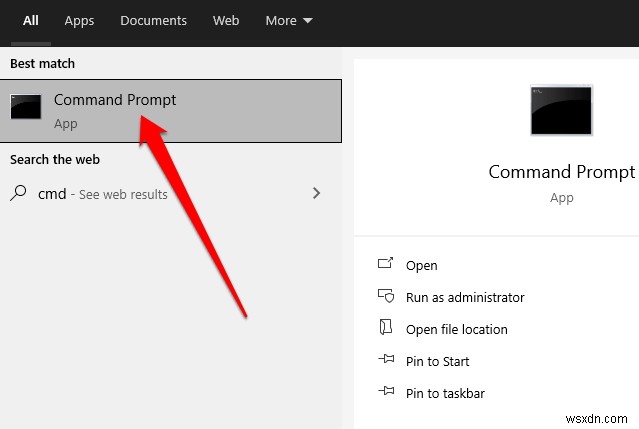
Task: Click the Command Prompt icon in Best match
Action: pos(26,107)
